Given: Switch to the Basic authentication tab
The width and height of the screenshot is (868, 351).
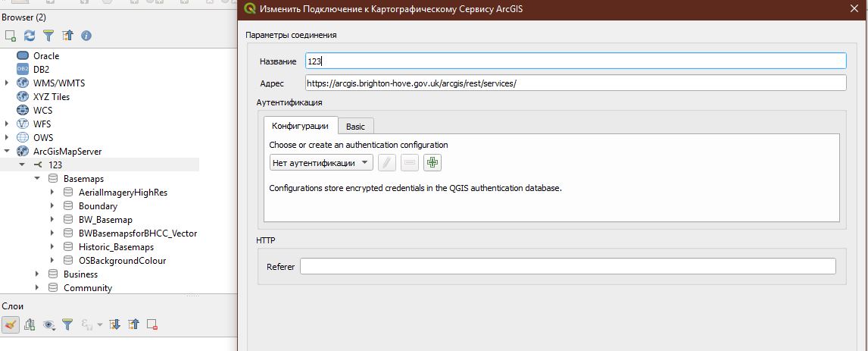Looking at the screenshot, I should [x=355, y=127].
